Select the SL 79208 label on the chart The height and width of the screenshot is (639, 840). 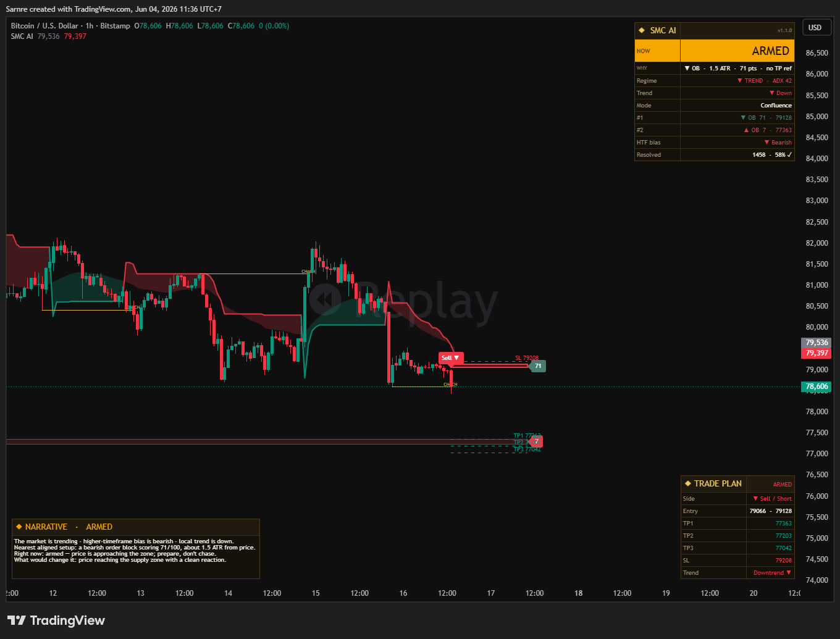[527, 358]
